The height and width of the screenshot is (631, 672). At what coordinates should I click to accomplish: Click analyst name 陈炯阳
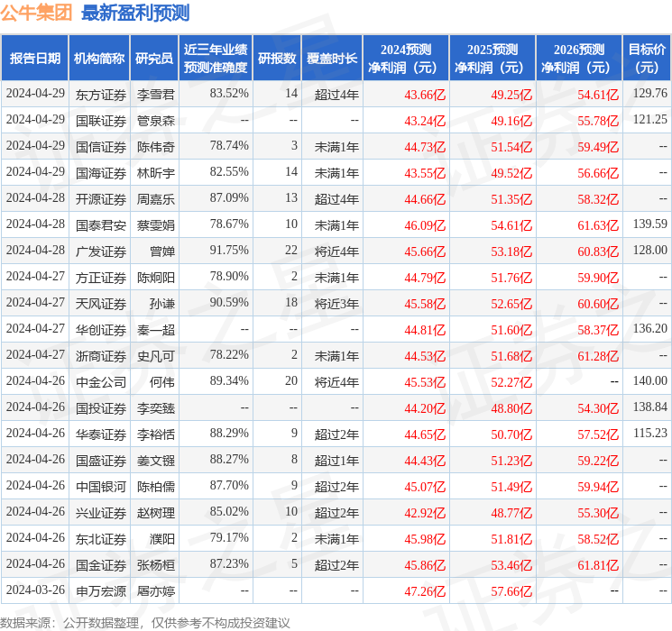pos(155,277)
